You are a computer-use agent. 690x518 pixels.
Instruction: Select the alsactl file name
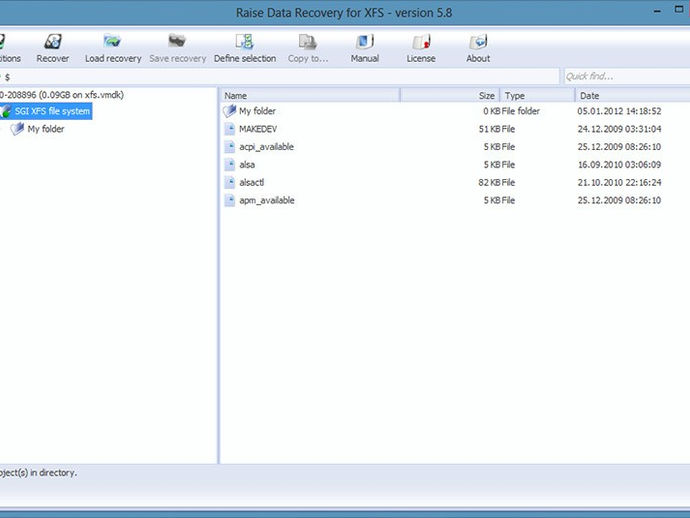[251, 182]
